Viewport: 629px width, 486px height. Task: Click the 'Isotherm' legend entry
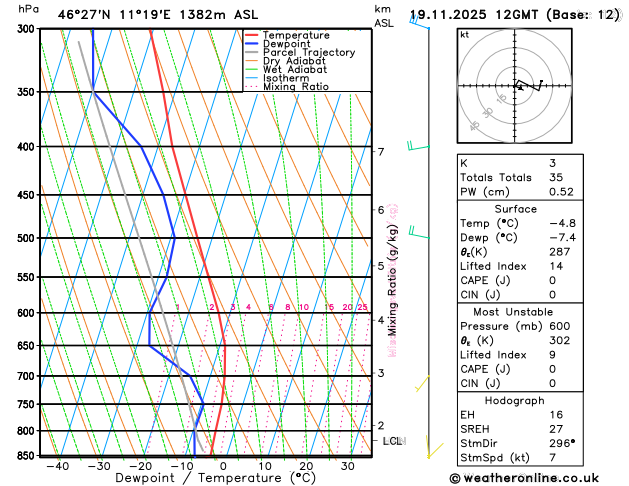(286, 78)
